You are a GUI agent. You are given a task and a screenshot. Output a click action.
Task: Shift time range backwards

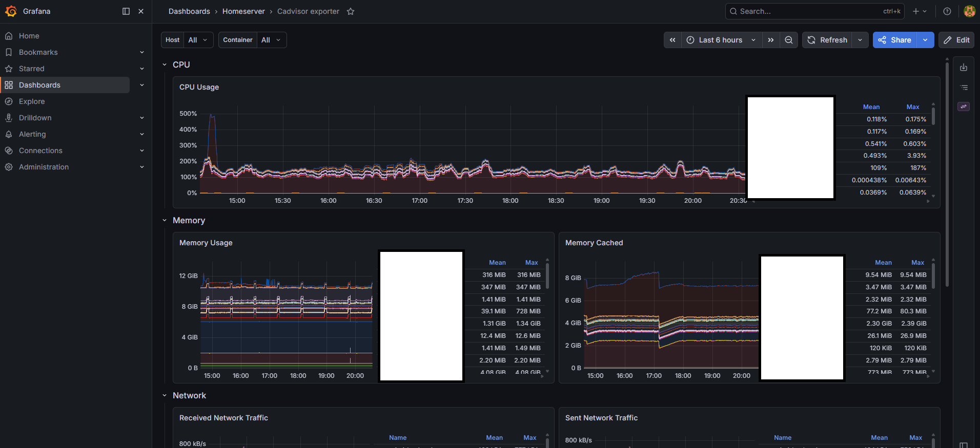click(x=672, y=40)
